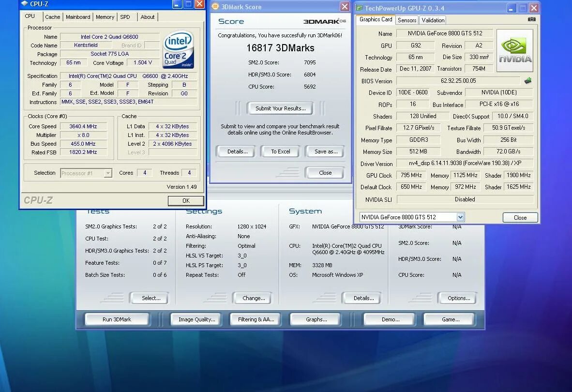Screen dimensions: 572x392
Task: Switch to the Sensors tab in GPU-Z
Action: click(x=407, y=20)
